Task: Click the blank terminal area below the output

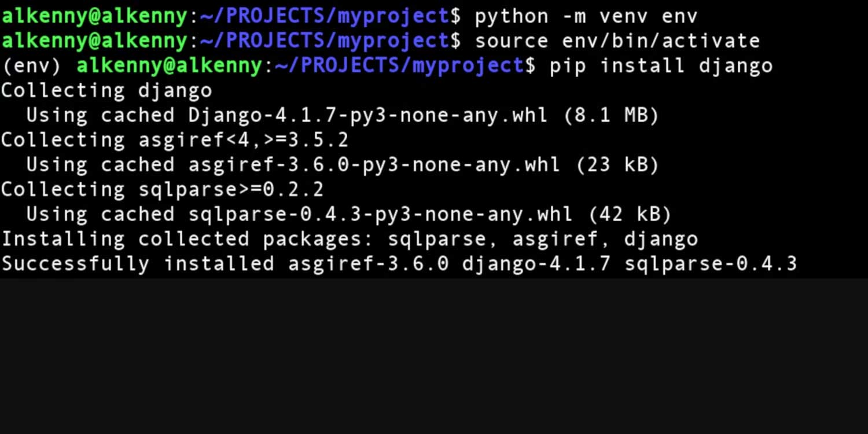Action: point(434,356)
